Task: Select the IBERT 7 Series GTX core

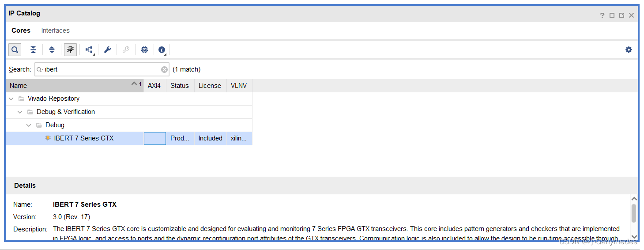Action: (x=83, y=138)
